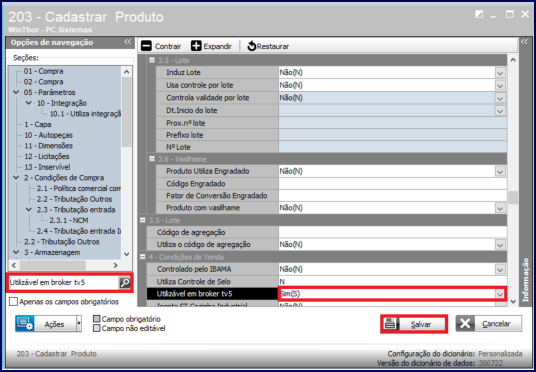Viewport: 536px width, 372px height.
Task: Click the Código Engradado value field
Action: click(392, 184)
